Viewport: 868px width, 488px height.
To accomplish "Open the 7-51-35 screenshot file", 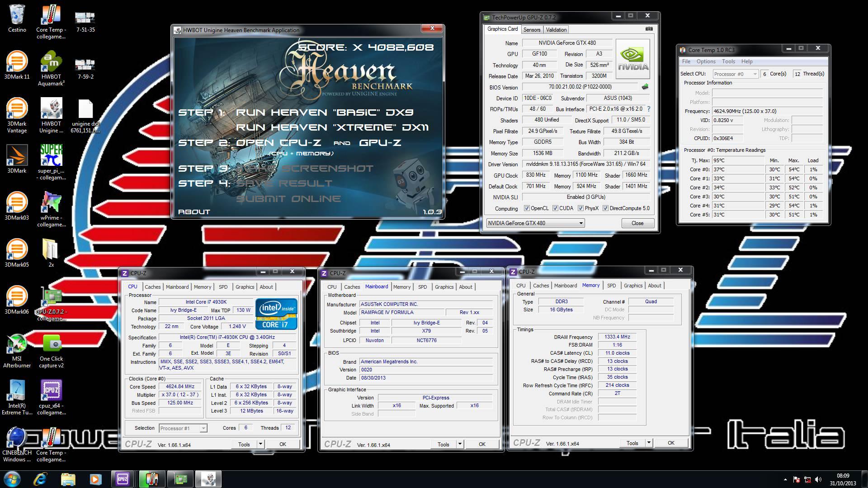I will [85, 22].
